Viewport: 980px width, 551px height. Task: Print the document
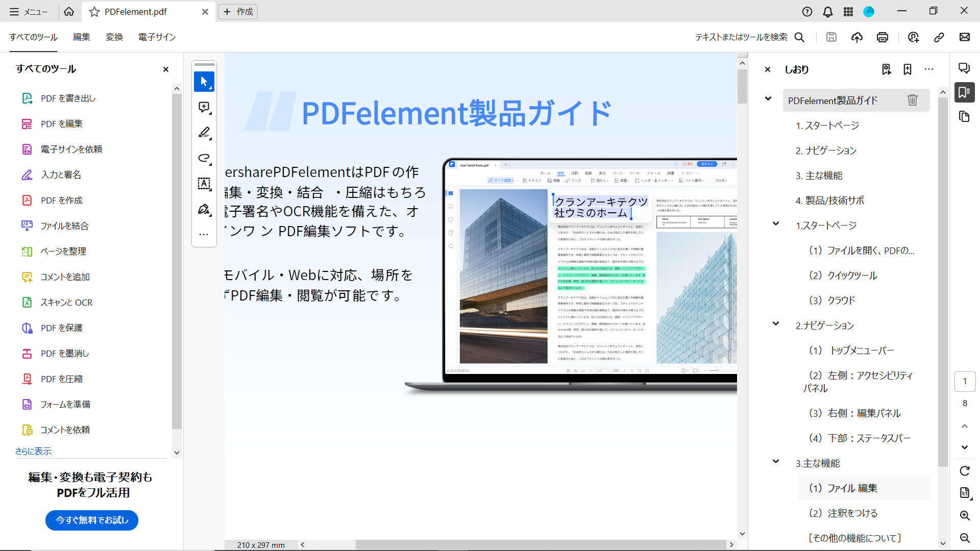883,37
